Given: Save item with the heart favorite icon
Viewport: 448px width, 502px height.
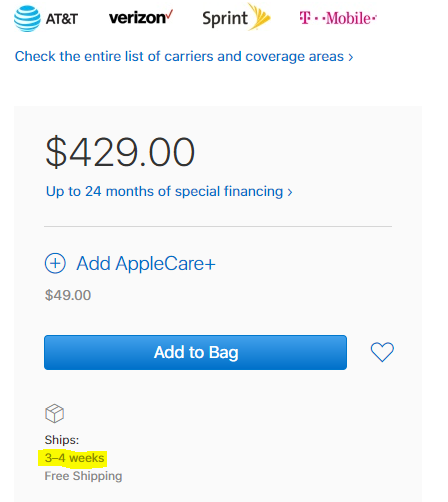Looking at the screenshot, I should tap(382, 352).
